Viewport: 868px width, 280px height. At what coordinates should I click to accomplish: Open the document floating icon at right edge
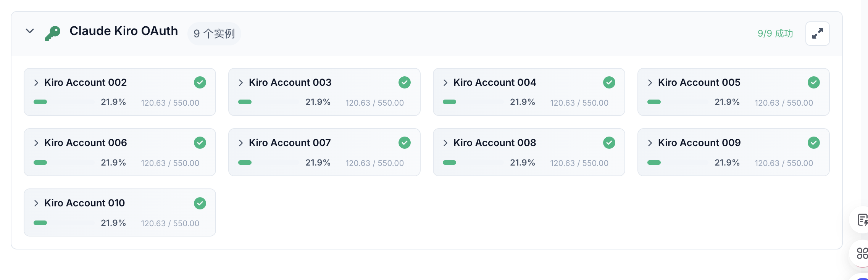pos(862,220)
